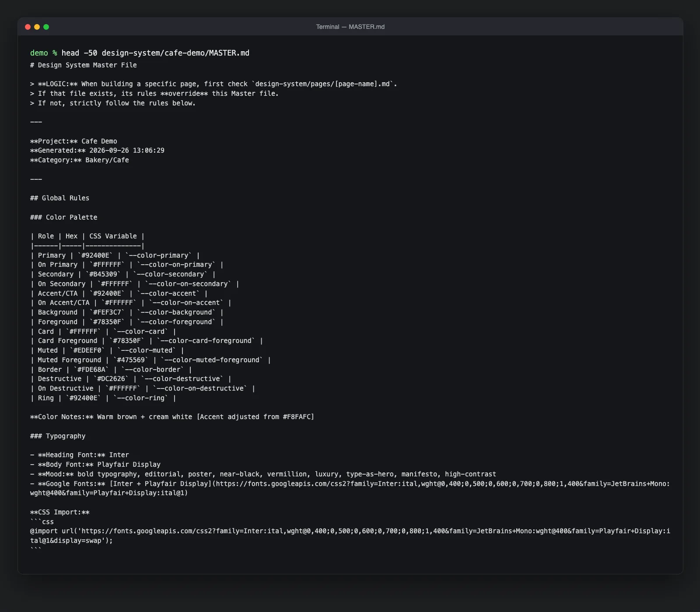
Task: Click the '> **LOGIC:**' blockquote line
Action: (x=213, y=84)
